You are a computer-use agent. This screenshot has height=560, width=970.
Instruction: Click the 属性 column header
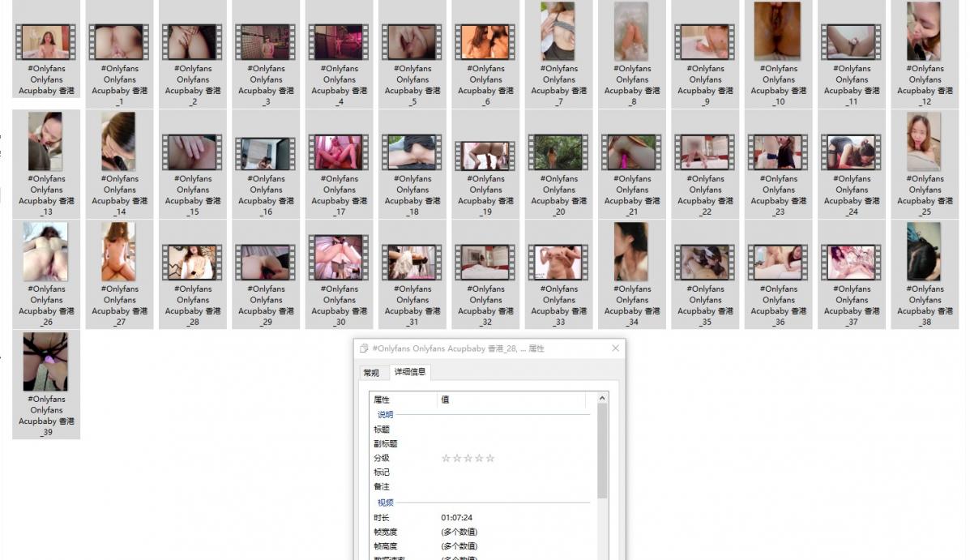click(403, 400)
